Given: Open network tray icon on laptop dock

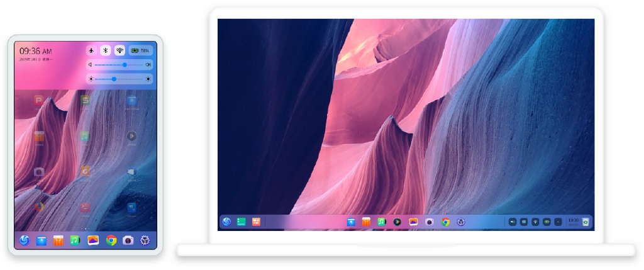Looking at the screenshot, I should (x=535, y=222).
